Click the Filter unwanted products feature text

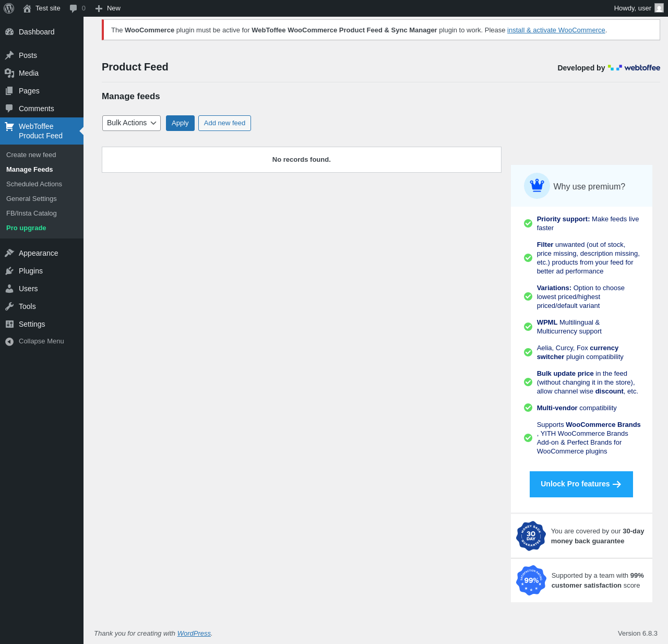point(588,258)
